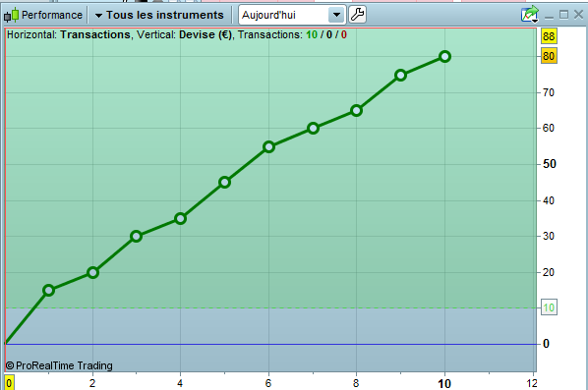Click the 70 value on vertical axis

[x=549, y=93]
